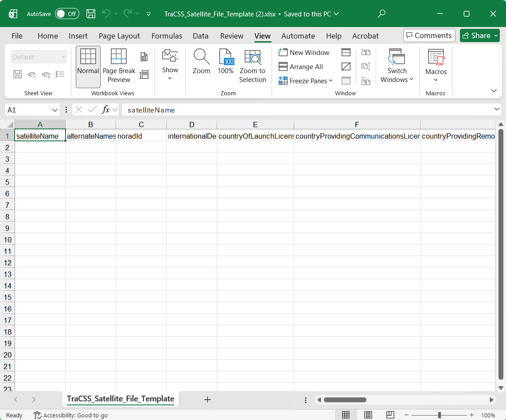Screen dimensions: 506x420
Task: Open the search magnifier in title bar
Action: (x=381, y=14)
